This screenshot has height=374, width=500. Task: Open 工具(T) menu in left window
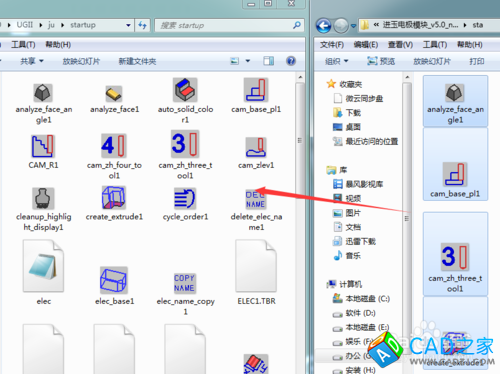[23, 45]
